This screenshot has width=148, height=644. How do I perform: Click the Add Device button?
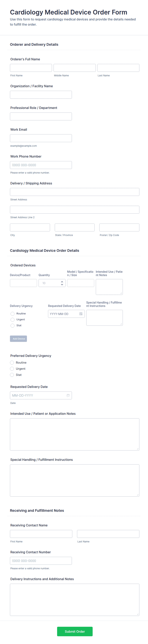coord(18,339)
